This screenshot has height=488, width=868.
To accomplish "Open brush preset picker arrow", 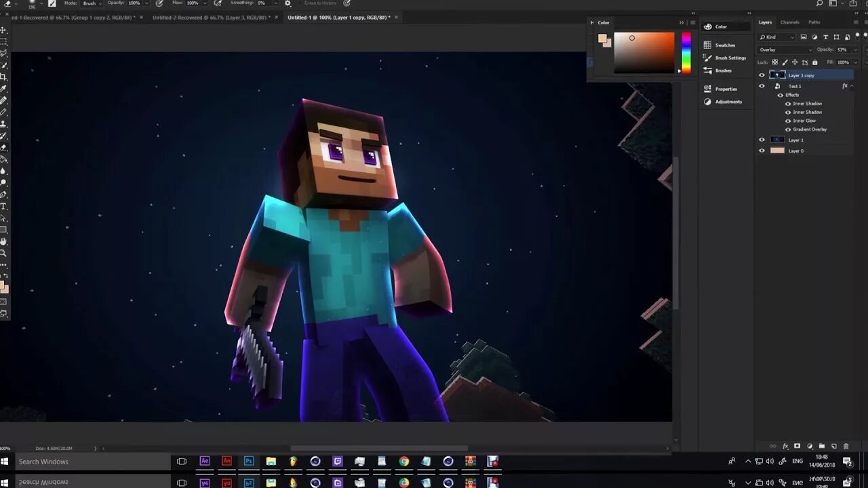I will (x=41, y=3).
